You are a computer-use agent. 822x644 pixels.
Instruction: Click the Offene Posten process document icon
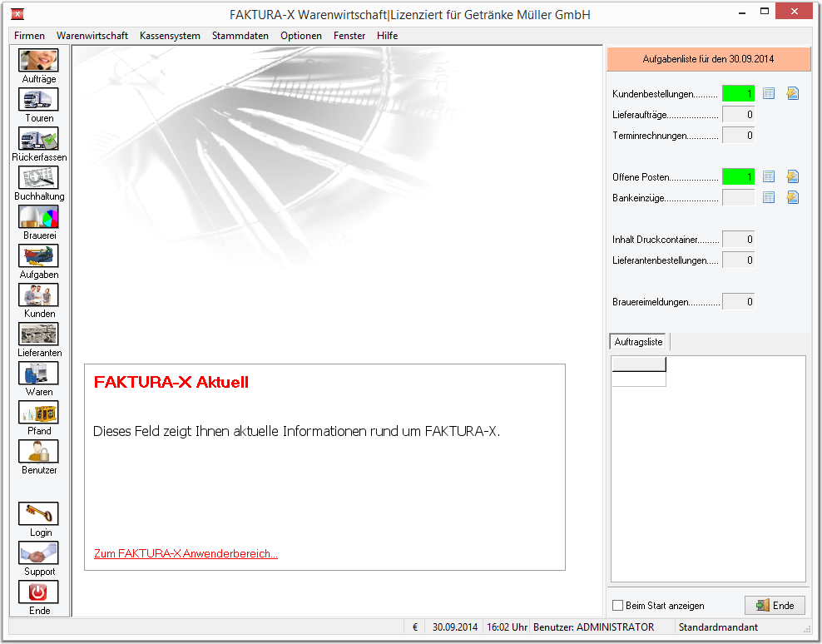point(793,176)
